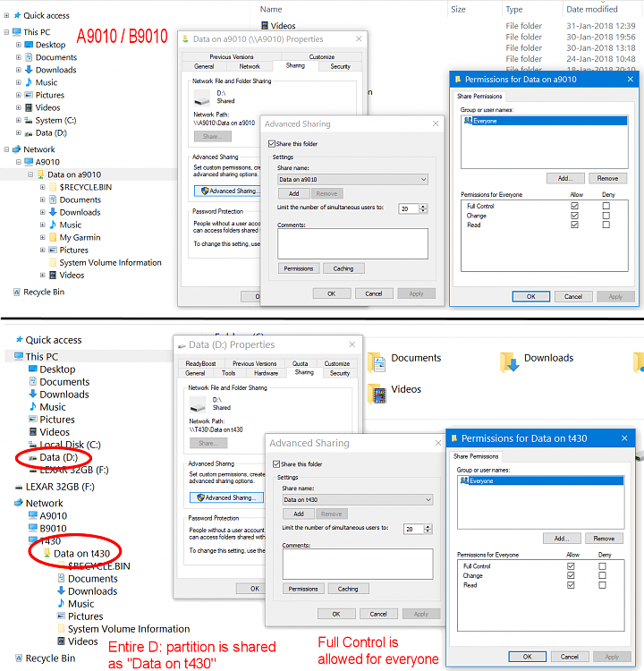
Task: Expand the $RECYCLE.BIN tree node
Action: tap(42, 187)
